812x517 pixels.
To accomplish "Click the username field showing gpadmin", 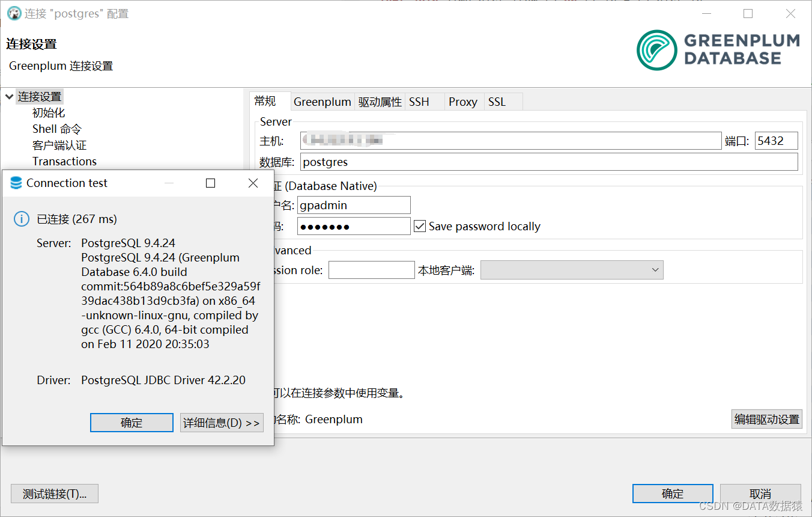I will [x=354, y=205].
